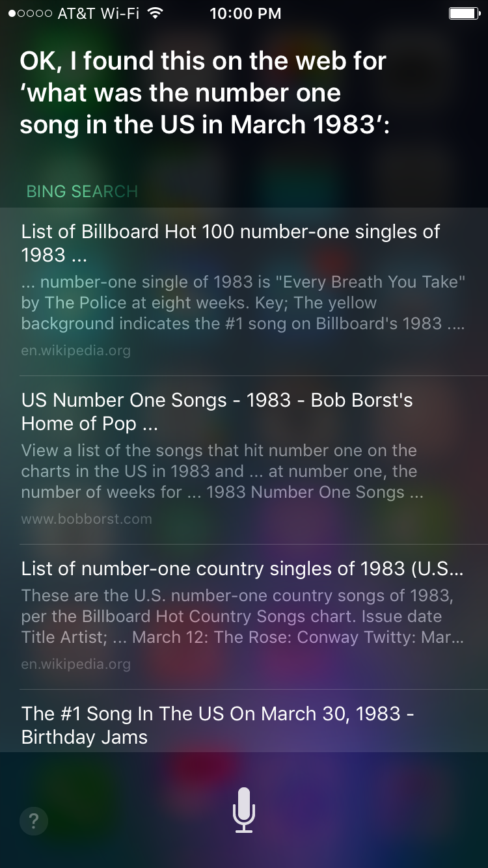
Task: Tap the battery icon in status bar
Action: 464,14
